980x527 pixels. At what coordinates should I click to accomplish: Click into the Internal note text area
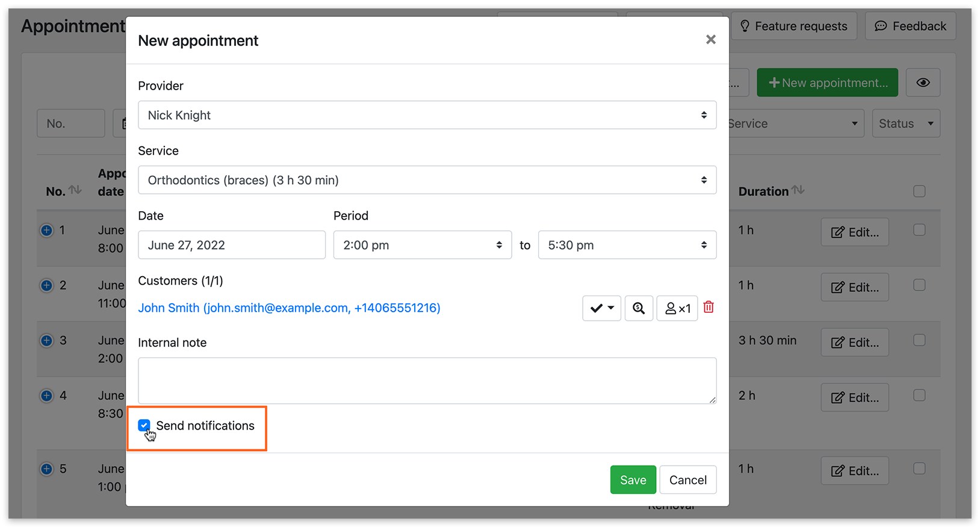pyautogui.click(x=427, y=381)
